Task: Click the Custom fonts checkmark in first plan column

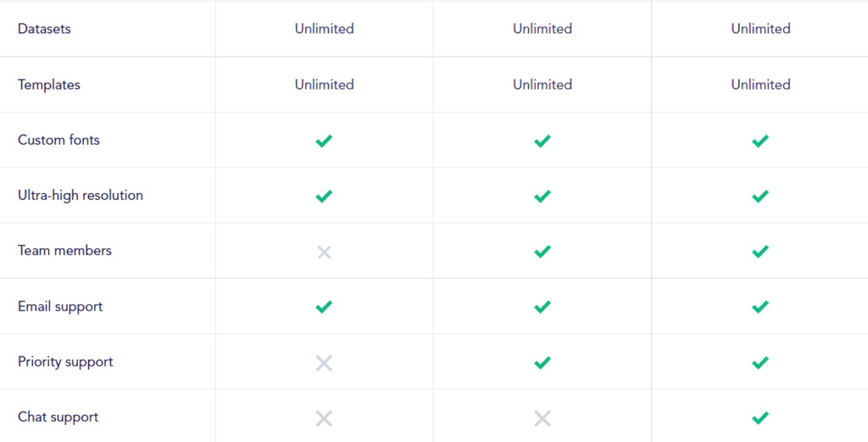Action: pos(324,141)
